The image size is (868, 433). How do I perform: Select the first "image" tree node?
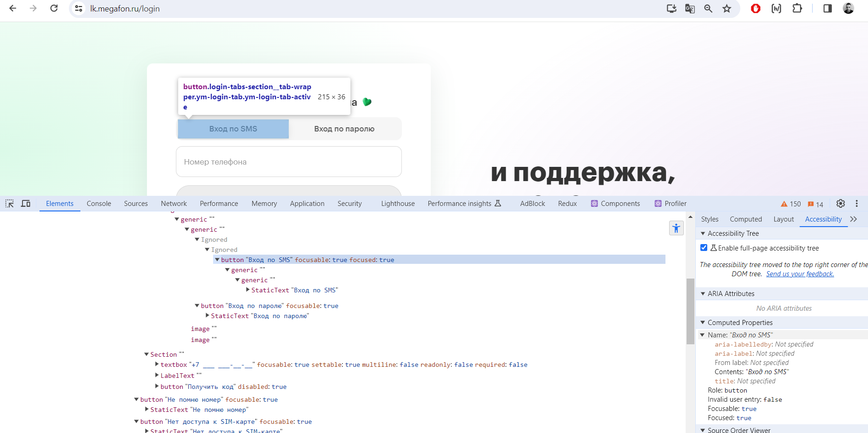point(203,329)
